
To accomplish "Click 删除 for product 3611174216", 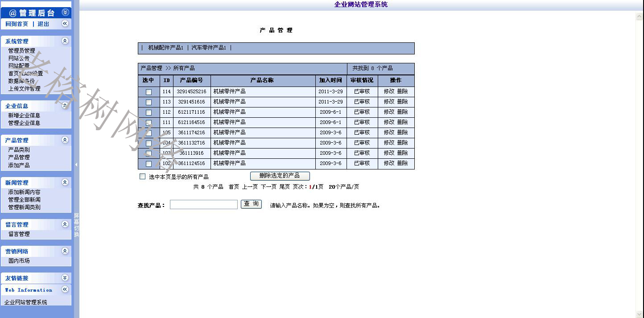I will point(402,132).
